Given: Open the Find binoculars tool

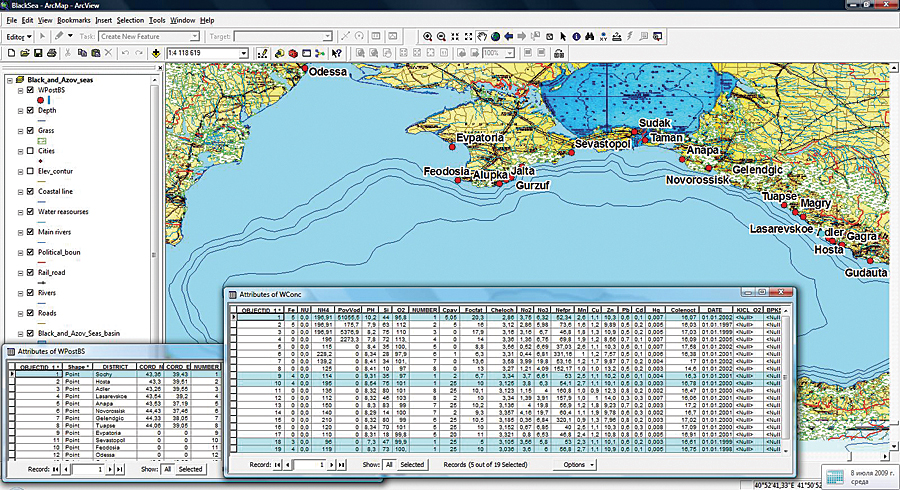Looking at the screenshot, I should tap(591, 37).
